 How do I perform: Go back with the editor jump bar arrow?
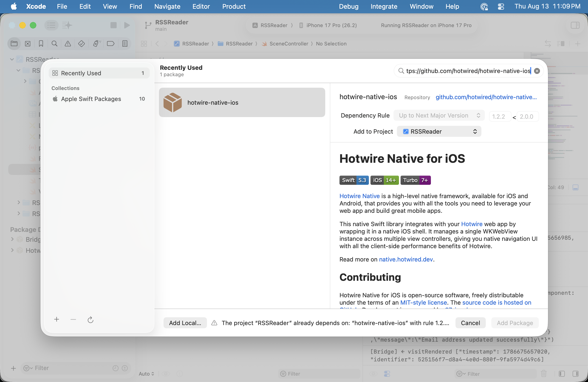click(x=157, y=44)
